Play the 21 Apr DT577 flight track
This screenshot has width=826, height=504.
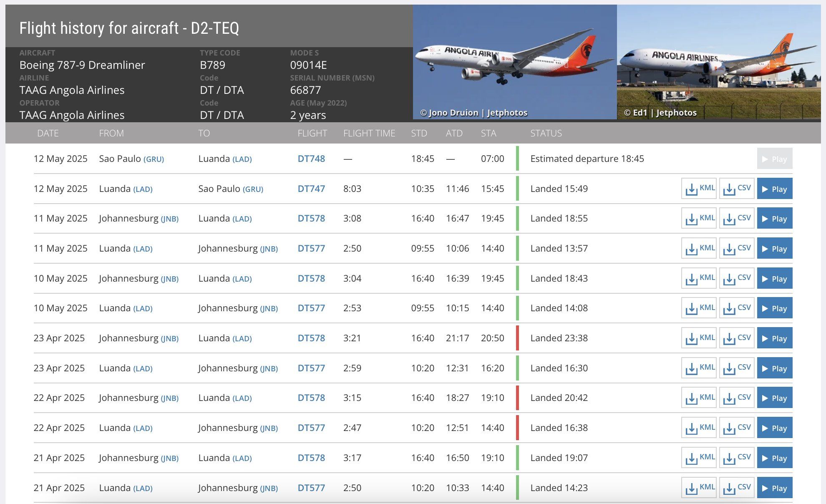tap(774, 488)
